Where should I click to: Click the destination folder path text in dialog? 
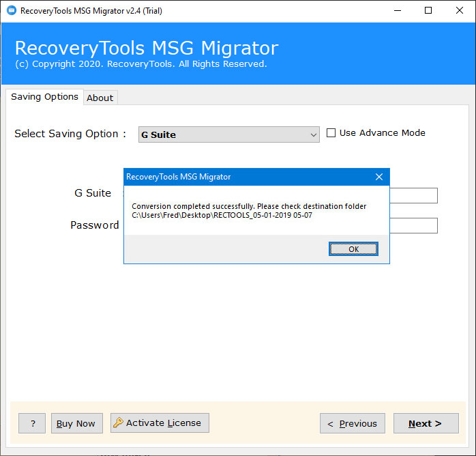[x=222, y=216]
